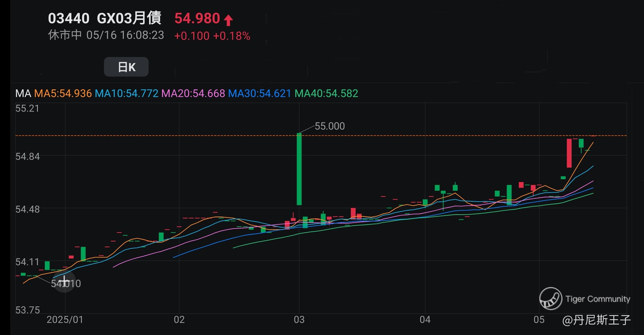The height and width of the screenshot is (335, 644).
Task: Click the MA40:54.582 indicator label
Action: click(326, 94)
